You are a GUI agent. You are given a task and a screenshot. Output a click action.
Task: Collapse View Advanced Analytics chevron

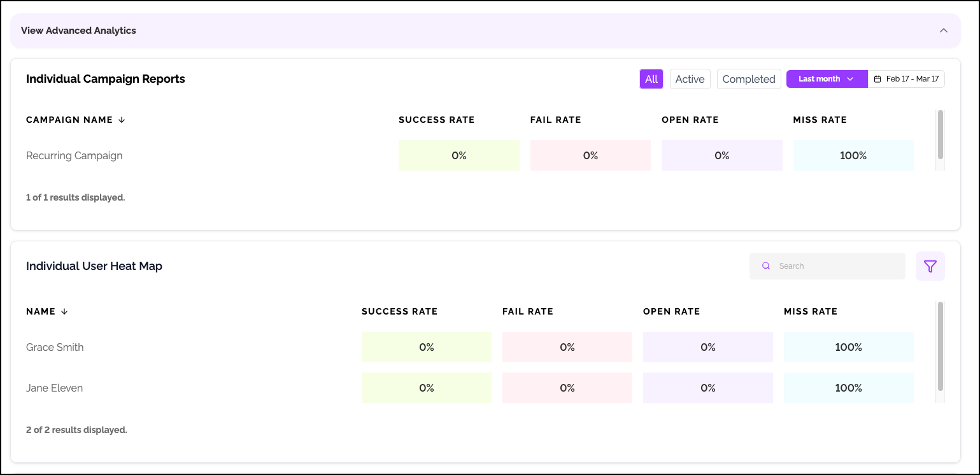coord(944,31)
